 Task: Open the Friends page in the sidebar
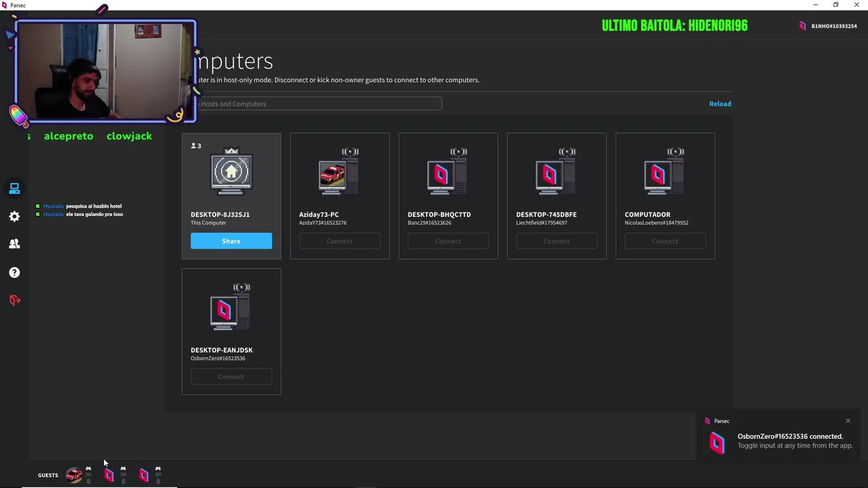(14, 244)
